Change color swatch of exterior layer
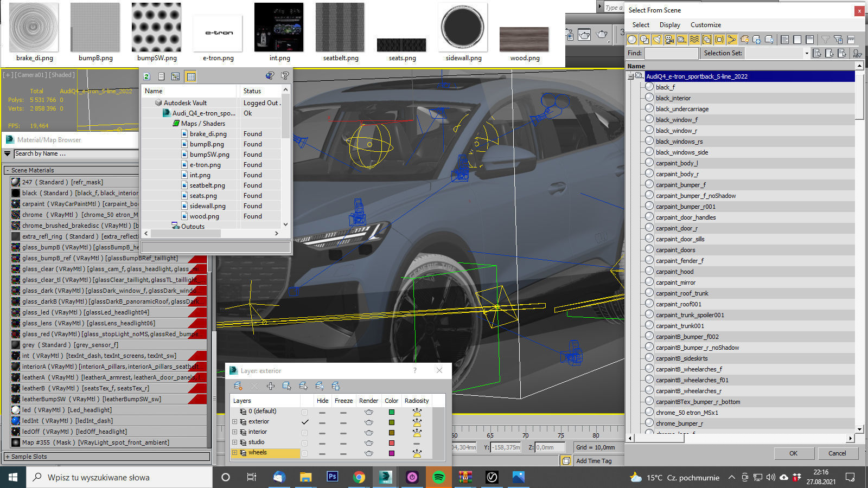This screenshot has height=488, width=868. pos(392,422)
